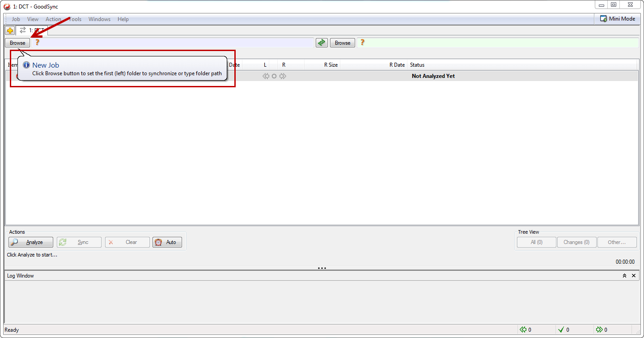Click the yellow plus New Job icon

tap(10, 30)
